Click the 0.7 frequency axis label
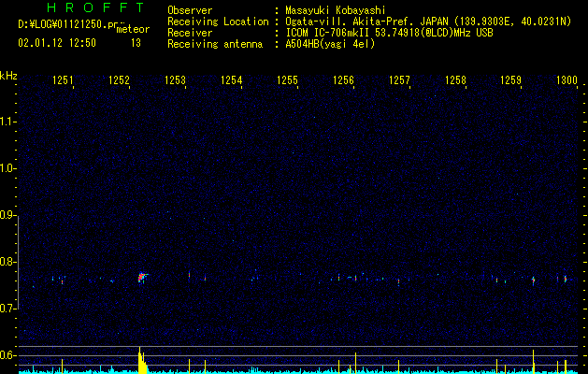The height and width of the screenshot is (374, 588). coord(7,309)
